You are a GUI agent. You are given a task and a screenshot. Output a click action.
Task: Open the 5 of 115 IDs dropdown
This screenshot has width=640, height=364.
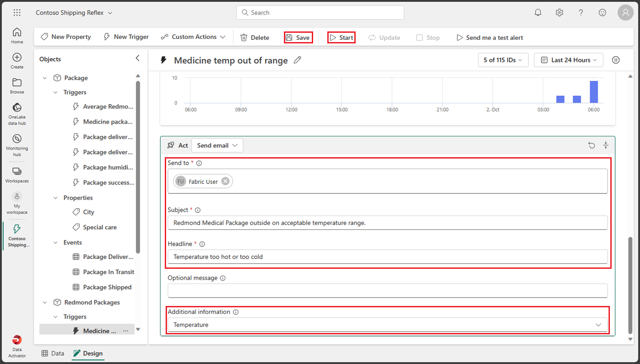(503, 60)
